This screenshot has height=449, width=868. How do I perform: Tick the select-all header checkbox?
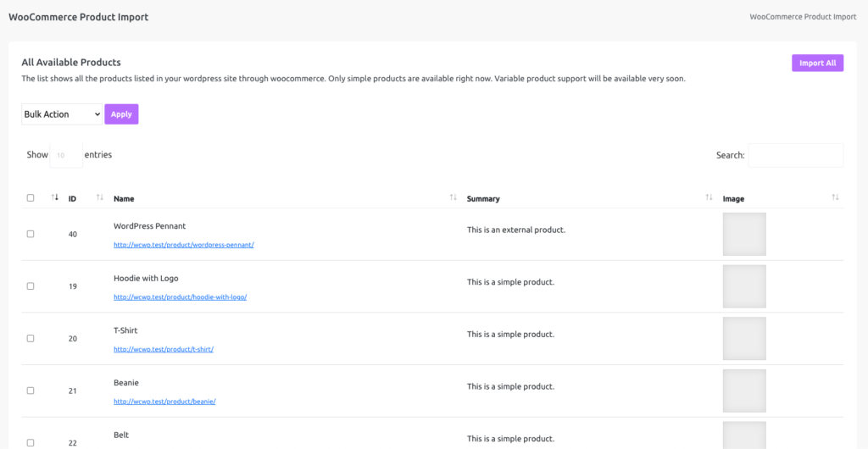31,198
